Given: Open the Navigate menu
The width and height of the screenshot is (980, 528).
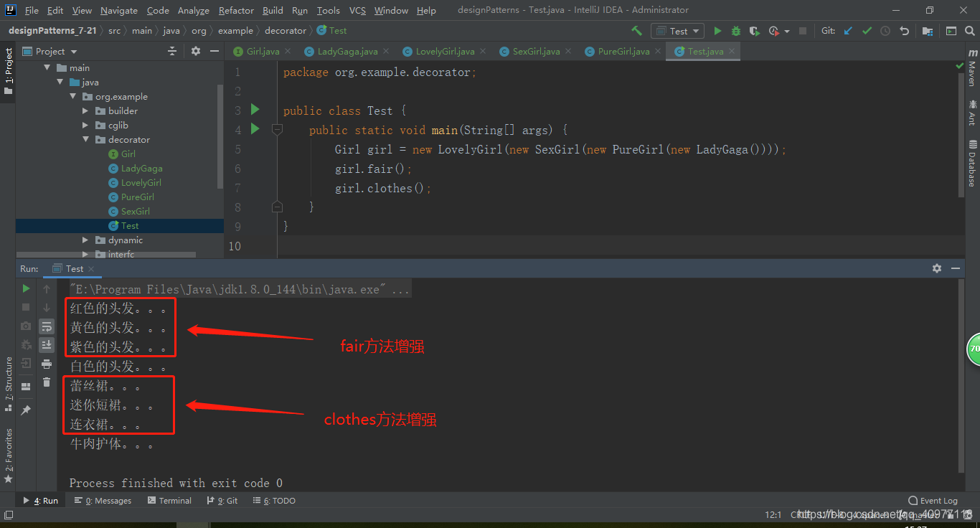Looking at the screenshot, I should pos(119,10).
